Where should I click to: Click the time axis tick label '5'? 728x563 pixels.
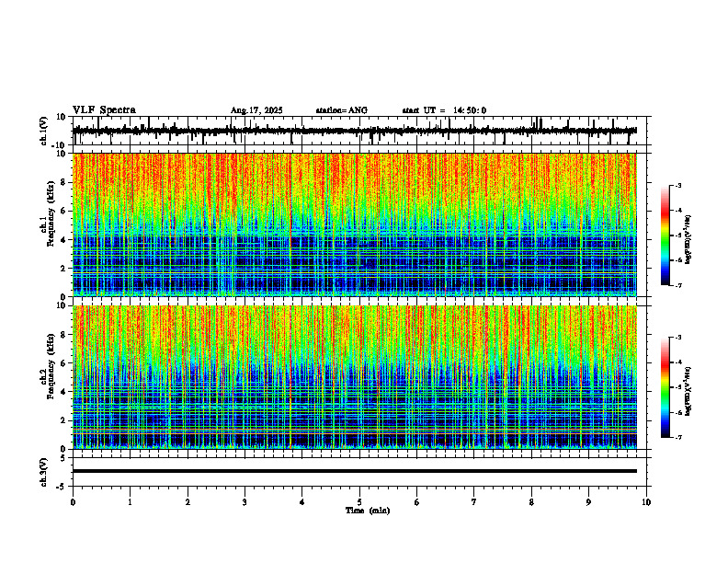[x=359, y=502]
